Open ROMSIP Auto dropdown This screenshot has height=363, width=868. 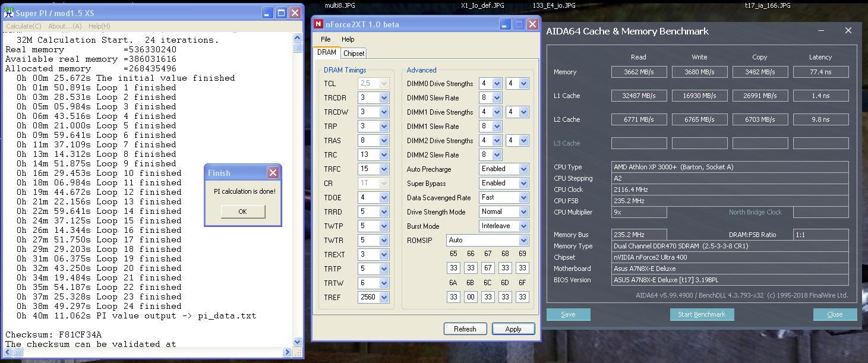pos(523,241)
